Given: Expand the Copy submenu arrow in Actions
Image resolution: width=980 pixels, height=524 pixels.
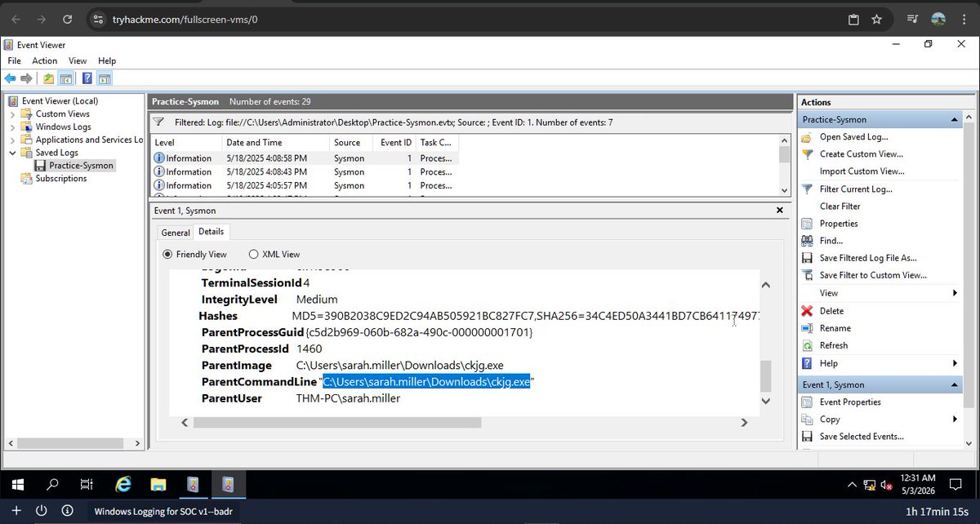Looking at the screenshot, I should [x=955, y=420].
